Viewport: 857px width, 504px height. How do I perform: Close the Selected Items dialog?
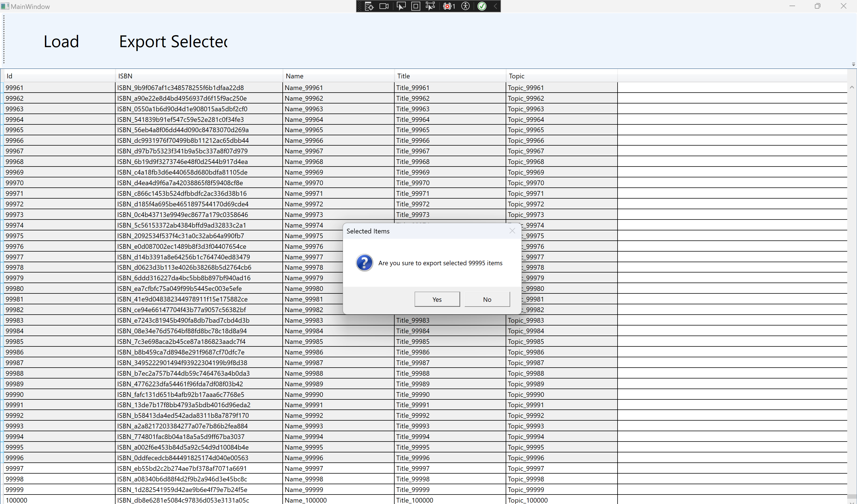512,231
